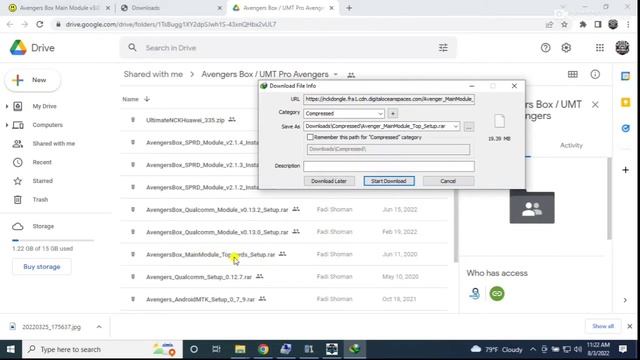Click storage usage bar

53,240
